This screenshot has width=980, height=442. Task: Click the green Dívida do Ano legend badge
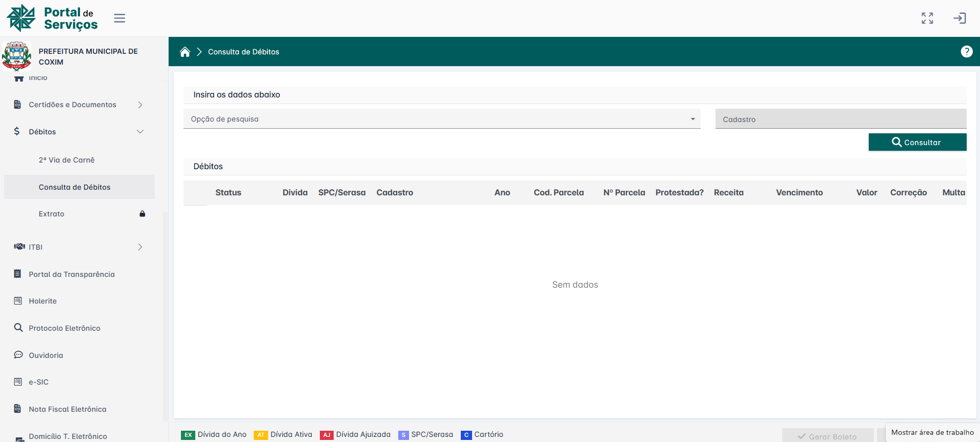[188, 435]
